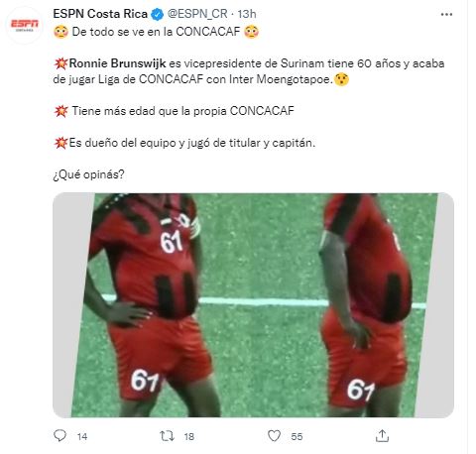Retweet using the arrows icon
The width and height of the screenshot is (476, 454).
[168, 436]
